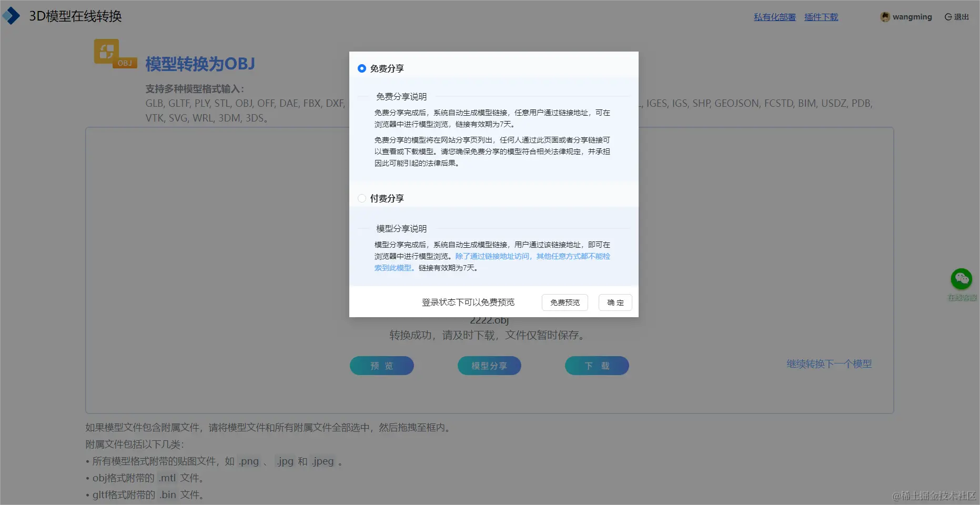
Task: Open the WeChat 在线客服 floating icon
Action: [x=962, y=280]
